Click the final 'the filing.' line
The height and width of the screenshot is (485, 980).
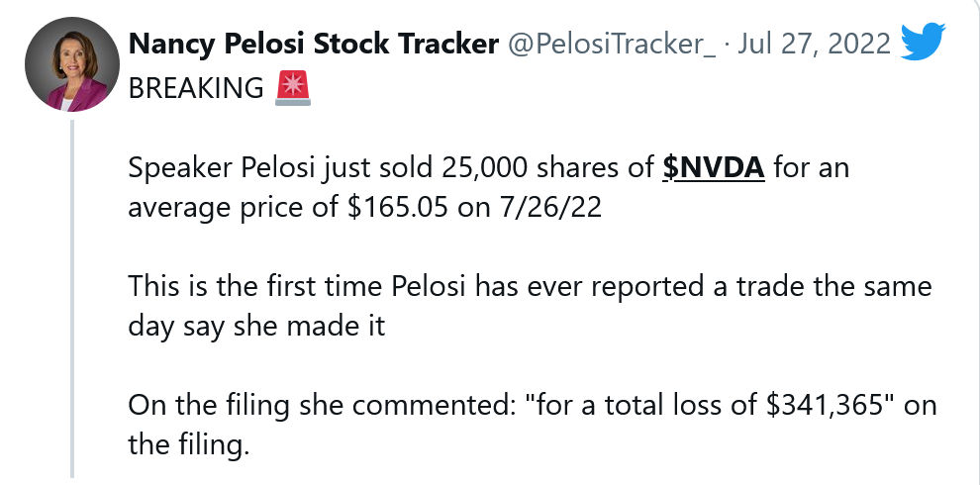point(186,445)
